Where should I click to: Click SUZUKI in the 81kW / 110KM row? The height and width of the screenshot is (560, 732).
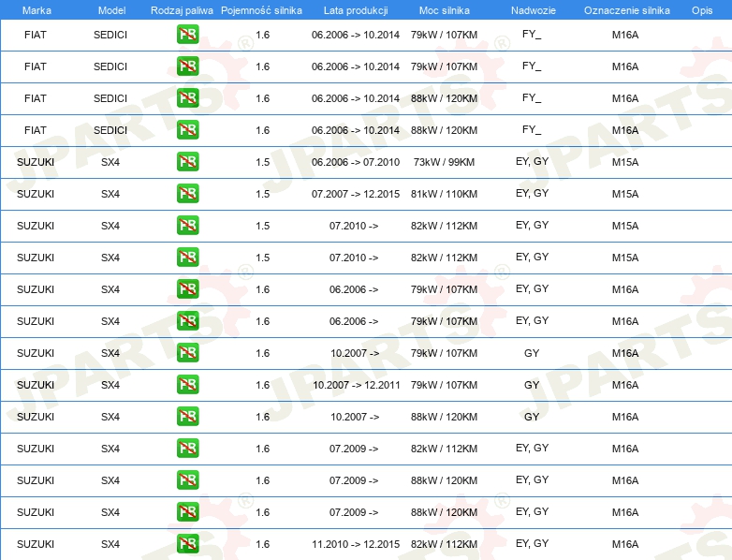36,194
